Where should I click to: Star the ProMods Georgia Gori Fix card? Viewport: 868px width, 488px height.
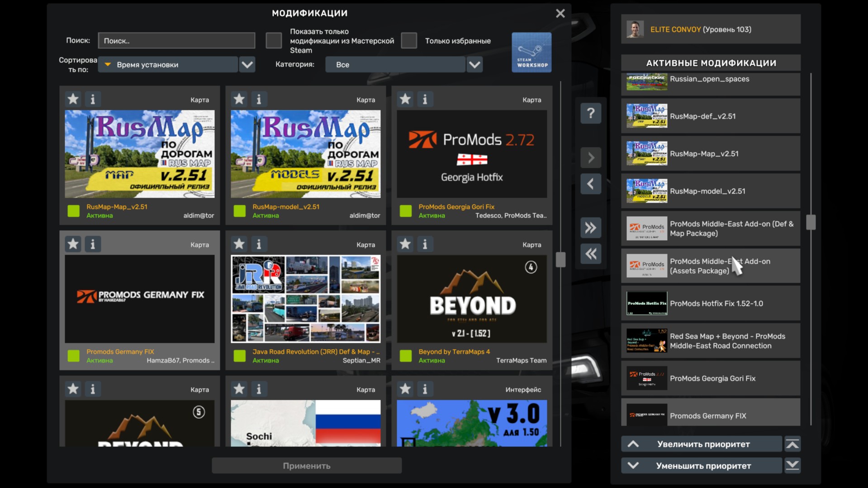point(405,99)
